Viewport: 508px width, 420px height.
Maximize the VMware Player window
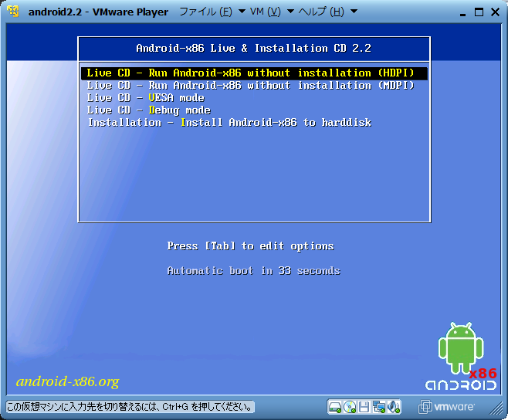479,12
